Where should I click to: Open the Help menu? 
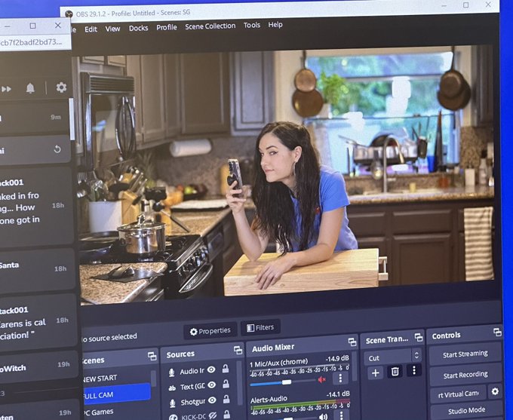tap(275, 25)
